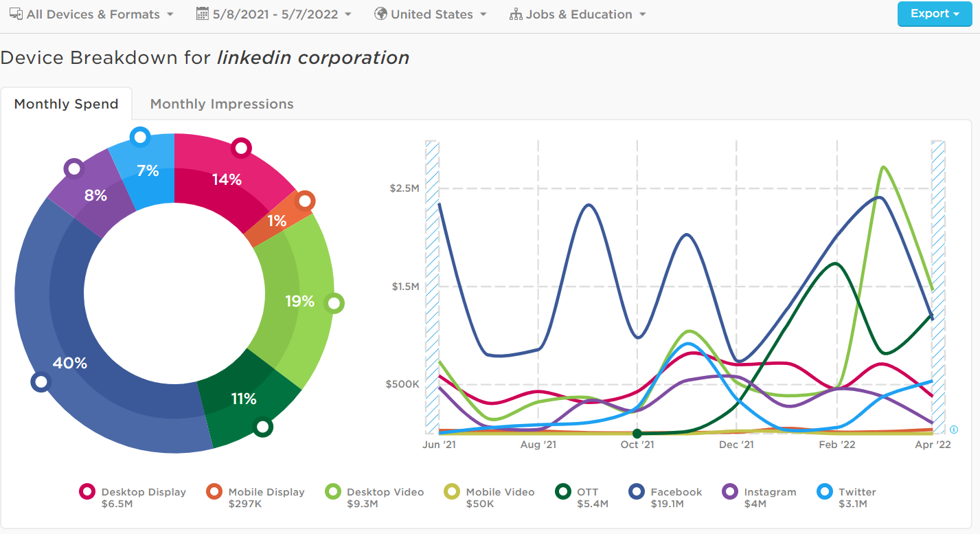Click the small info icon below the chart
This screenshot has height=534, width=980.
953,430
